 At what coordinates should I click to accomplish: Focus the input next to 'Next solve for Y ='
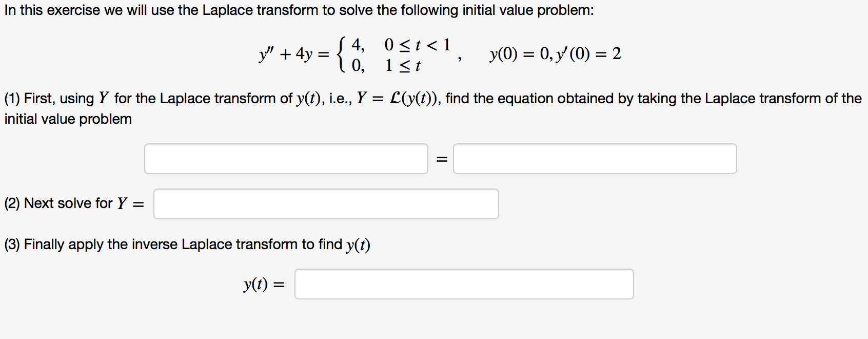point(326,204)
